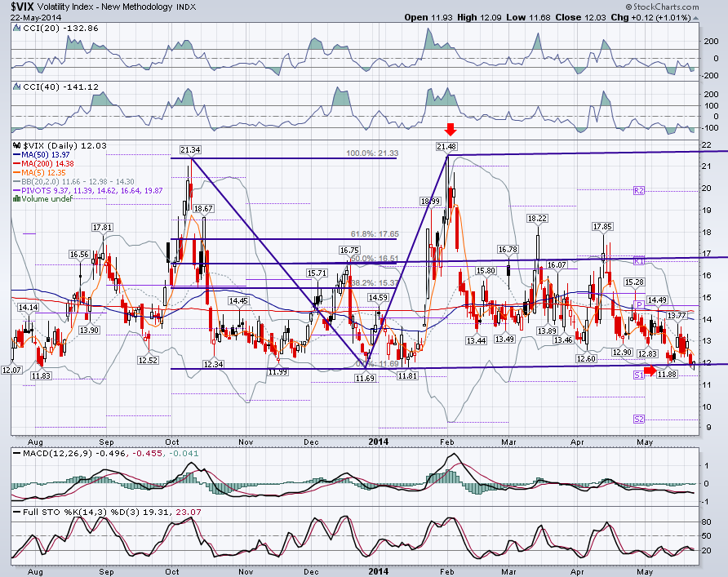Image resolution: width=728 pixels, height=577 pixels.
Task: Click the 18.22 price label in March
Action: pos(537,218)
